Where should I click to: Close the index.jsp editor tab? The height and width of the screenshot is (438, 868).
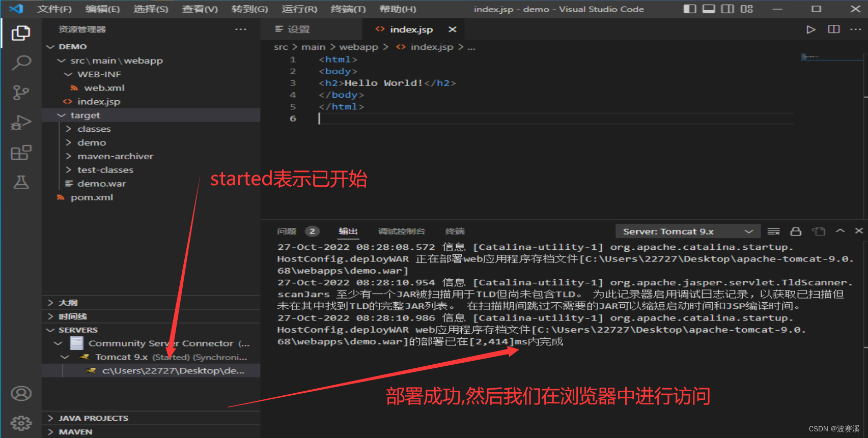click(x=452, y=30)
